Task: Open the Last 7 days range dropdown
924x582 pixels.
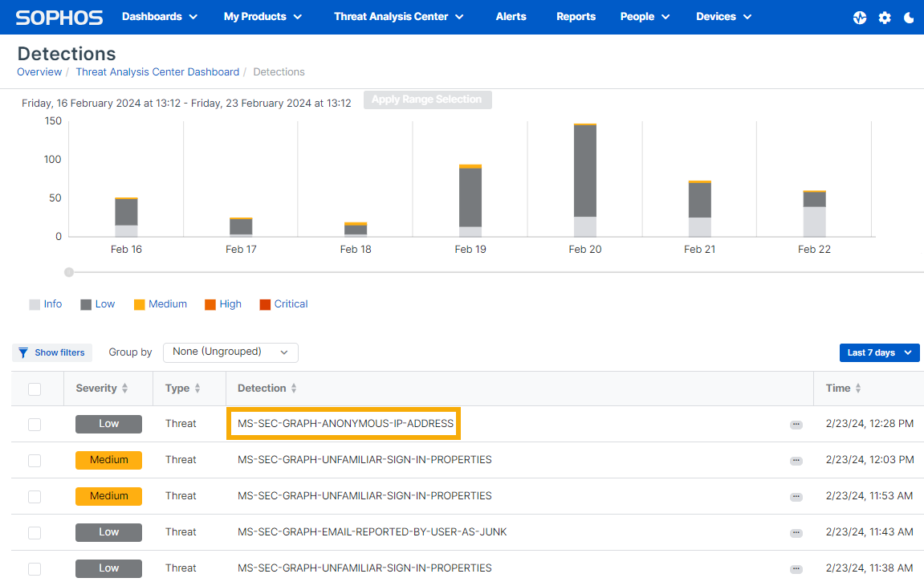Action: tap(879, 353)
